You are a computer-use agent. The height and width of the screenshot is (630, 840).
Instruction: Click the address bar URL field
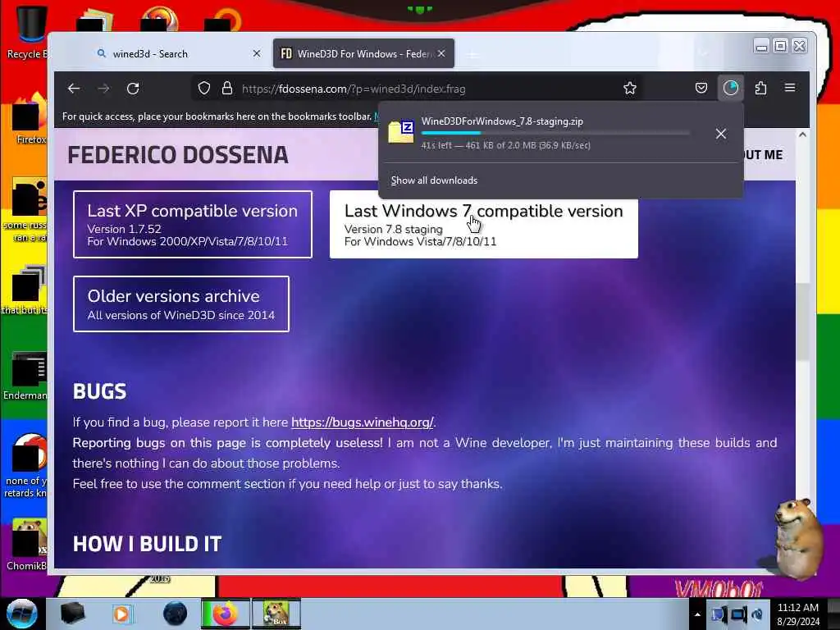418,89
